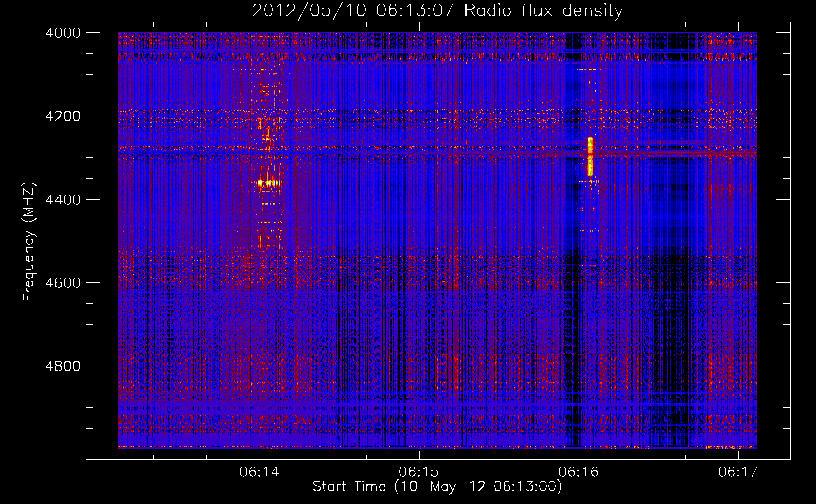
Task: Click the 06:15 time axis label
Action: [x=419, y=472]
